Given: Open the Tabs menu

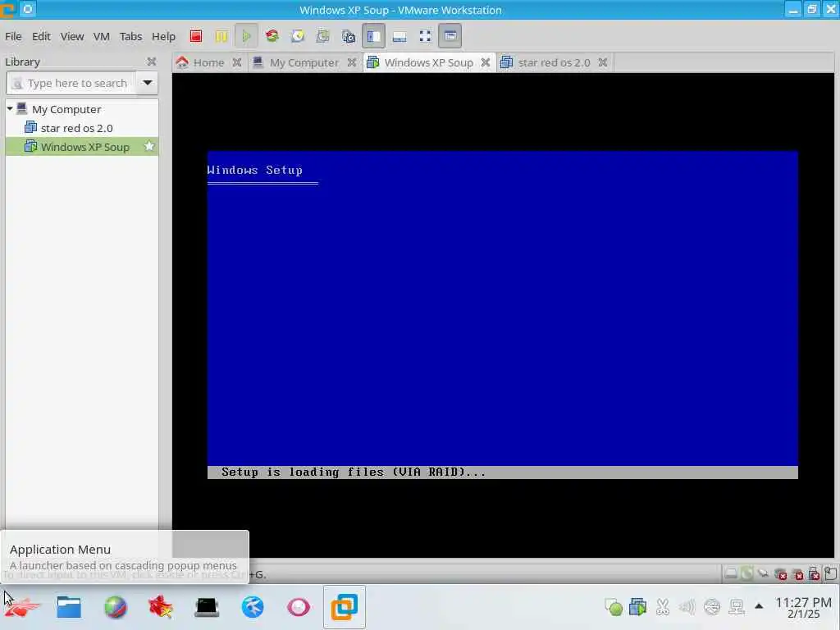Looking at the screenshot, I should tap(130, 36).
